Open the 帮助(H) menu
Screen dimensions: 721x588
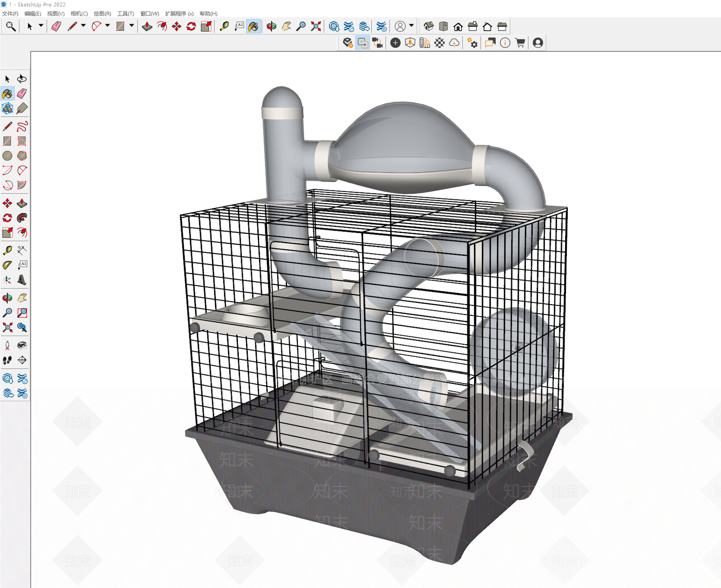click(x=208, y=14)
